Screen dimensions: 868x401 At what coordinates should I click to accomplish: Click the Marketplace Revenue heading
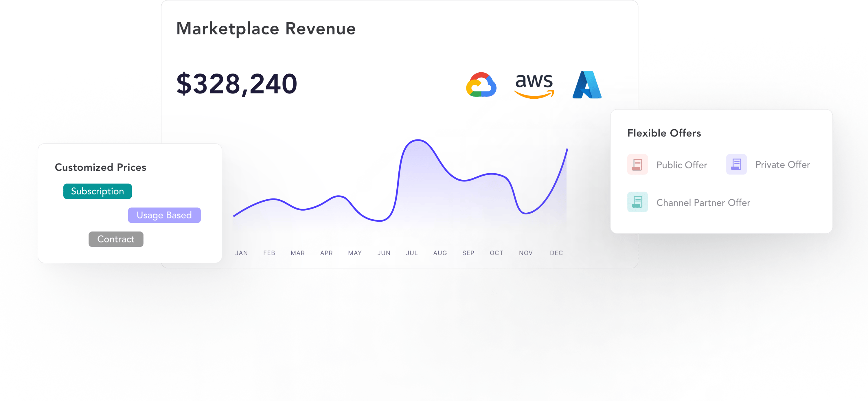point(266,29)
